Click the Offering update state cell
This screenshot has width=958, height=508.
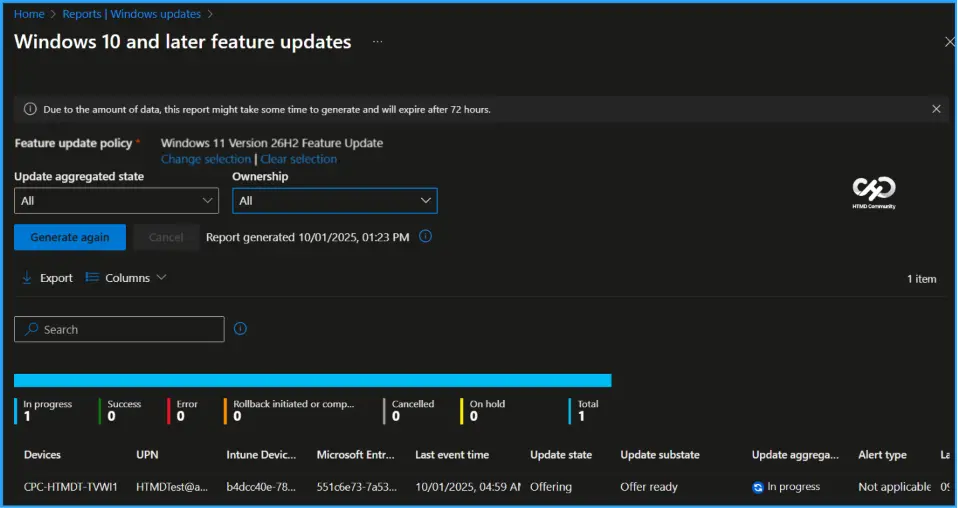pos(551,487)
